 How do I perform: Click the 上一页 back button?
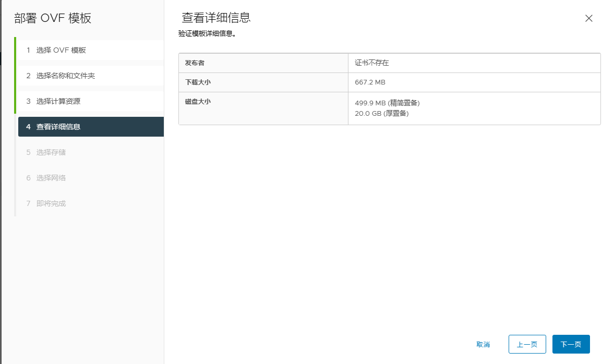pyautogui.click(x=527, y=344)
